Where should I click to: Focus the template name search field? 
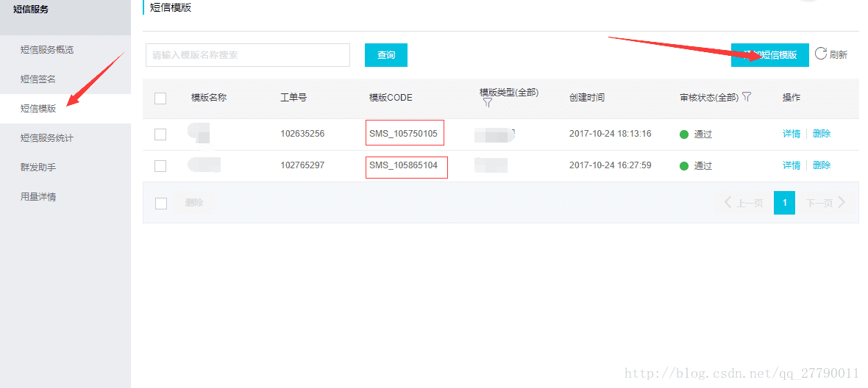coord(247,55)
